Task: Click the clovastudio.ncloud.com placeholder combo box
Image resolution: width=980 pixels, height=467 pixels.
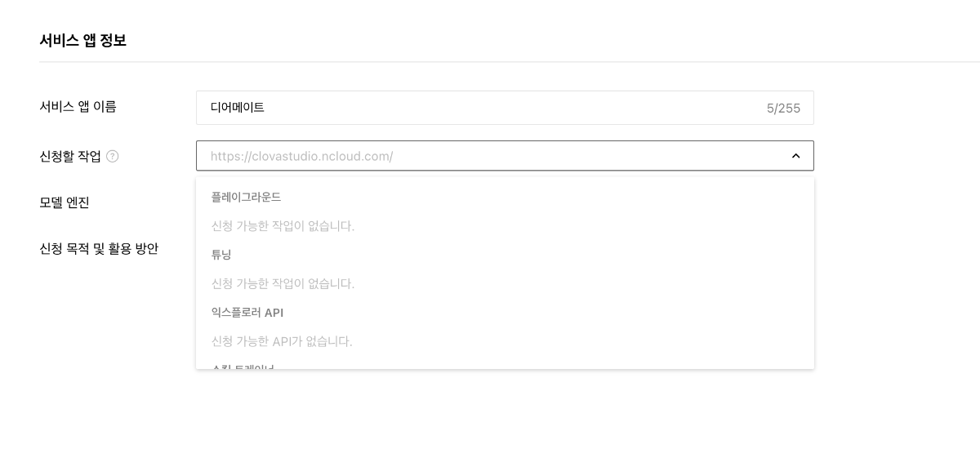Action: pyautogui.click(x=505, y=156)
